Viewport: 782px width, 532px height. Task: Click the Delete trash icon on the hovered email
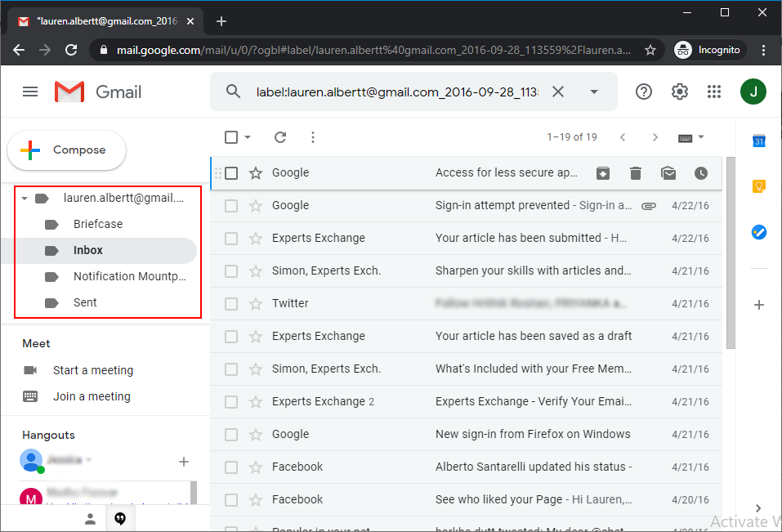pos(636,172)
